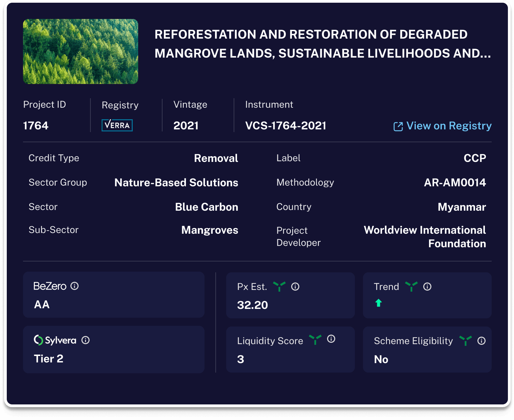
Task: Click the info icon beside Trend
Action: point(427,287)
